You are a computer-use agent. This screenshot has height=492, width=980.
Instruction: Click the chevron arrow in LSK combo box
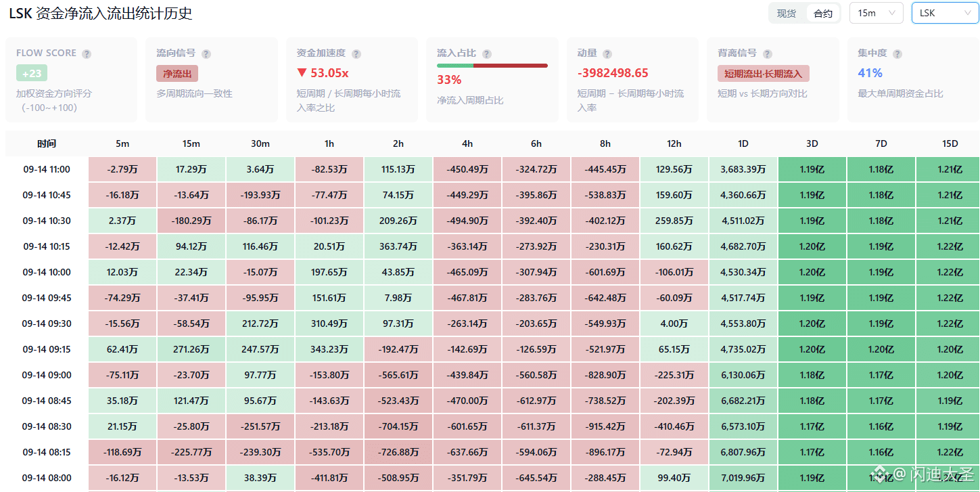tap(966, 13)
